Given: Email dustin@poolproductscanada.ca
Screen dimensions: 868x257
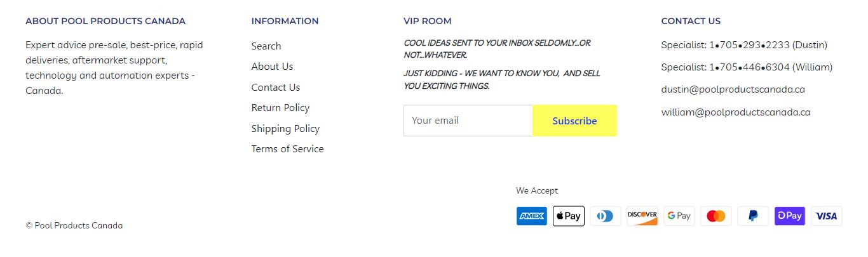Looking at the screenshot, I should point(733,89).
